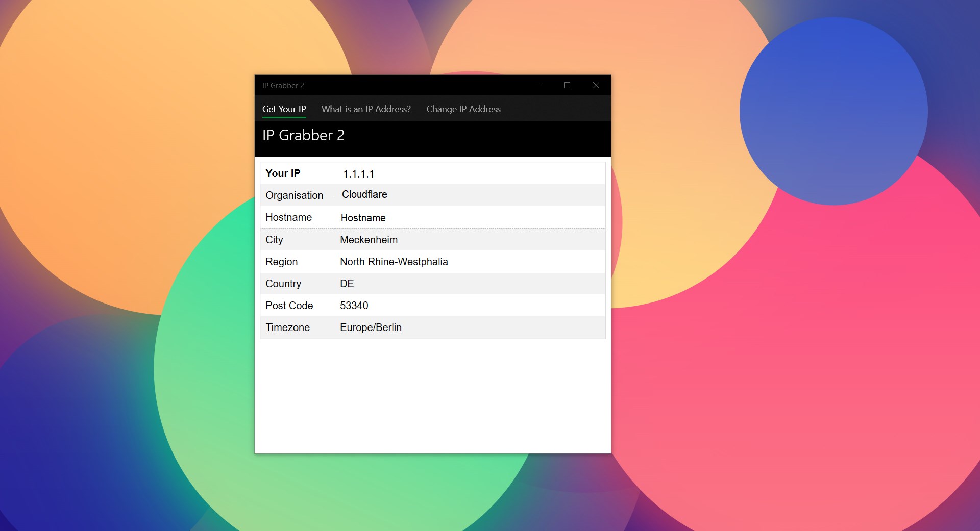
Task: Open the Change IP Address tab
Action: click(463, 109)
